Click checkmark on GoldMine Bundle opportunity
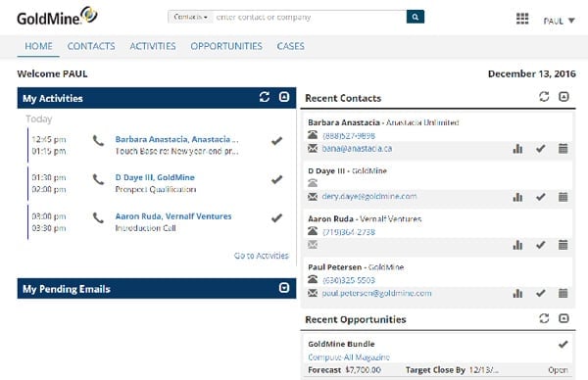Screen dimensions: 588x380 click(x=563, y=344)
